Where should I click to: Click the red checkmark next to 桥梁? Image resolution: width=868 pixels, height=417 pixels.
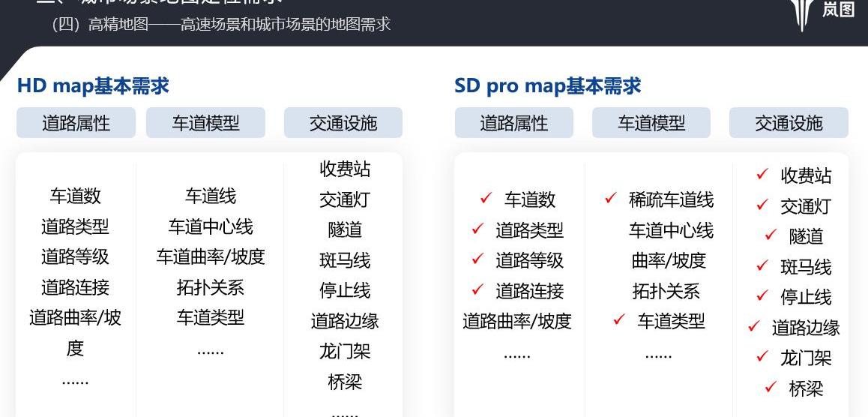(771, 387)
